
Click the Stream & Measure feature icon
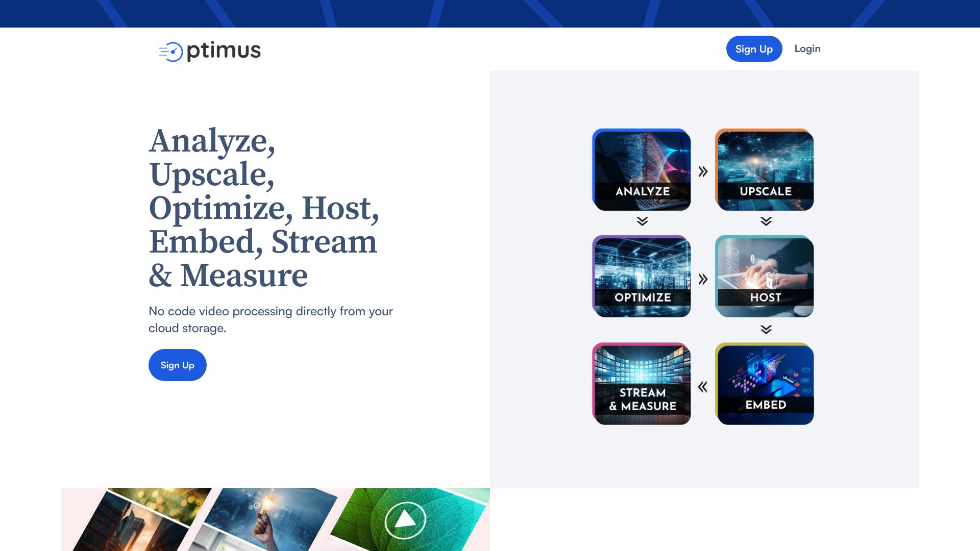642,384
